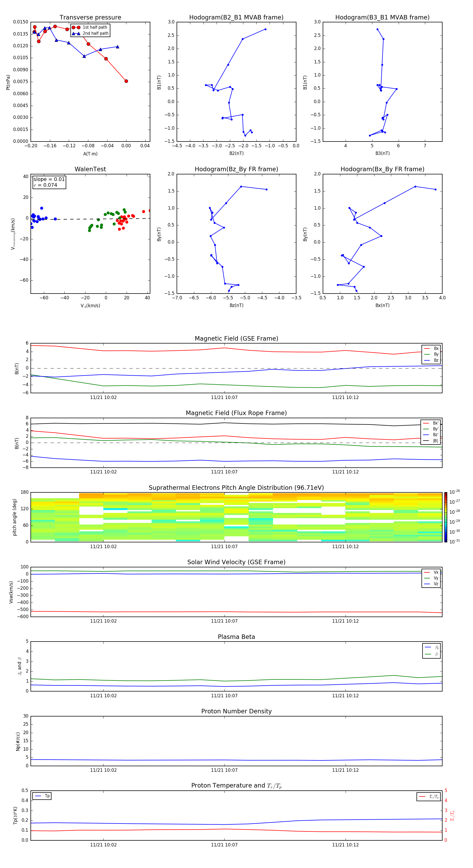Click the '11/21 10:07' tick under GSE field plot
Viewport: 473px width, 868px height.
pos(224,398)
